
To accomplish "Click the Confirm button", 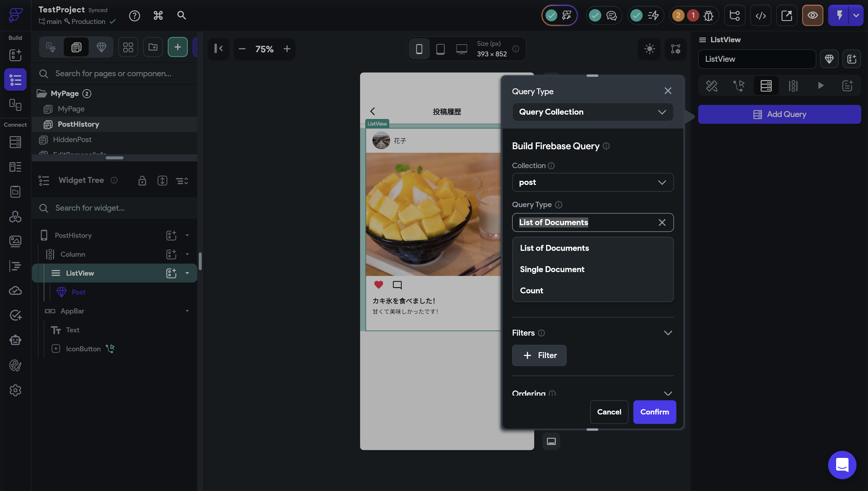I will [654, 412].
